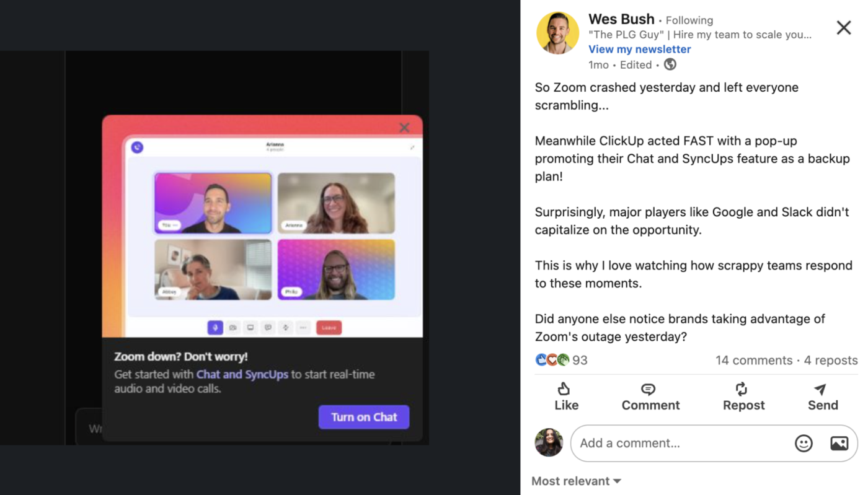Open the reactions count of 93
The image size is (868, 495).
[561, 360]
